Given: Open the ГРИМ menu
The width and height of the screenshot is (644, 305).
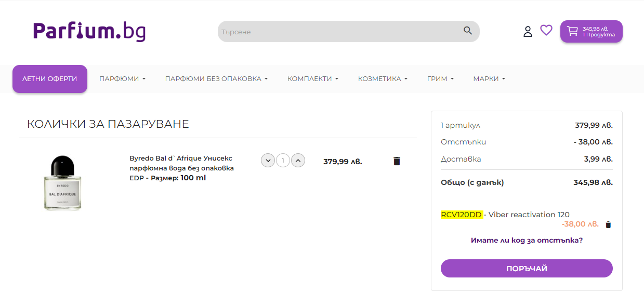Looking at the screenshot, I should pos(440,79).
